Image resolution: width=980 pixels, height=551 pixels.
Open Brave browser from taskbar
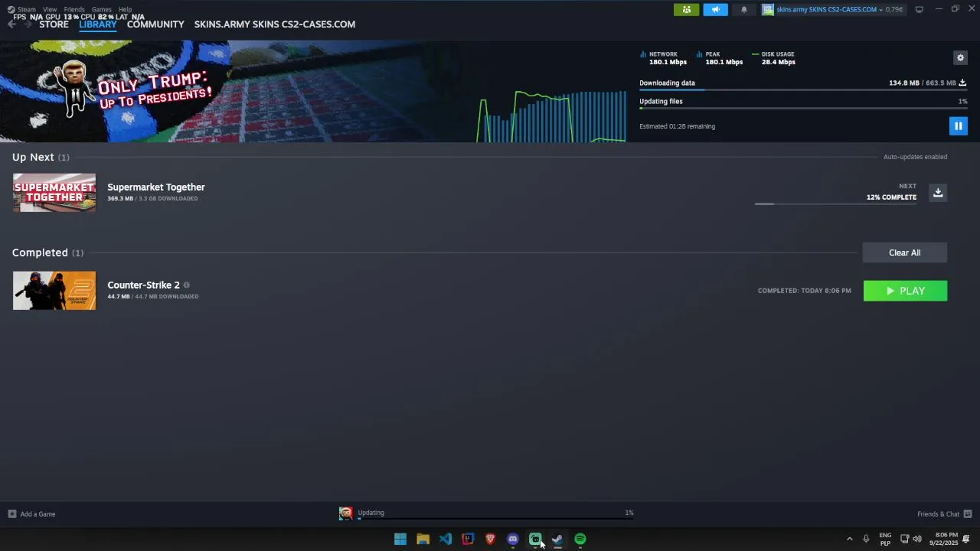click(490, 539)
